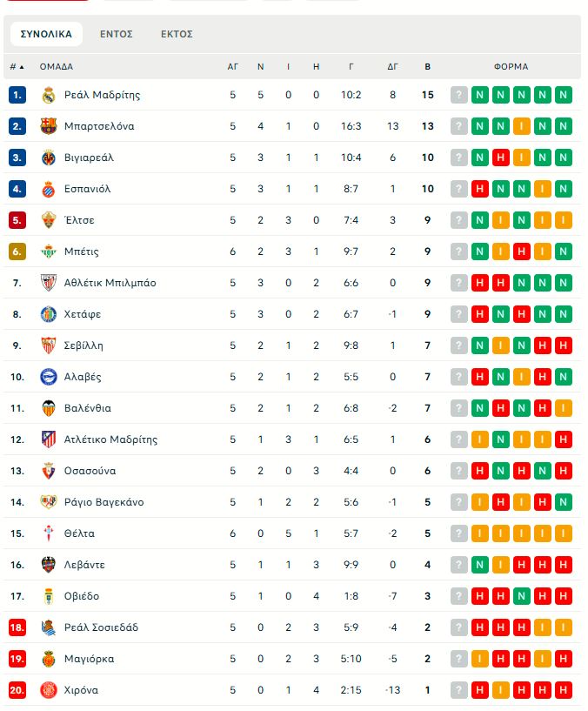
Task: Click the Villarreal club crest
Action: 49,158
